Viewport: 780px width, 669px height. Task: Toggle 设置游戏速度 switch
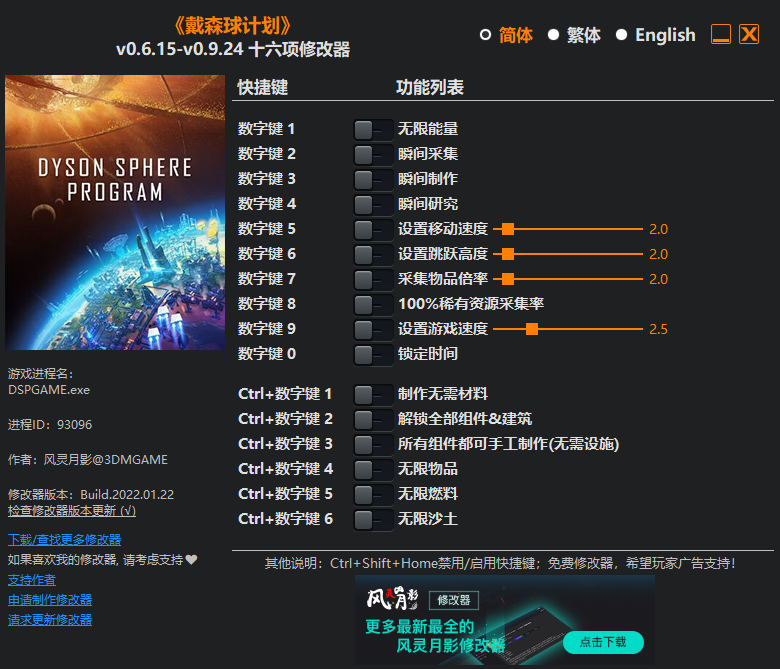tap(373, 329)
